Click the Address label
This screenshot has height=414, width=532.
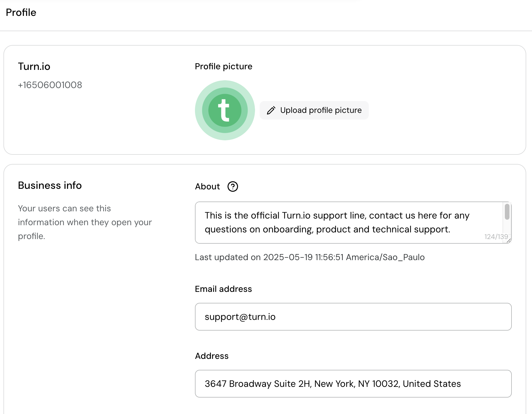[x=212, y=356]
